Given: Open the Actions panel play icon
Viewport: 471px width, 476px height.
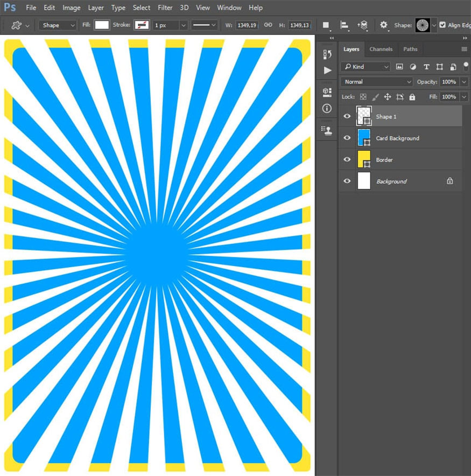Looking at the screenshot, I should [x=327, y=70].
